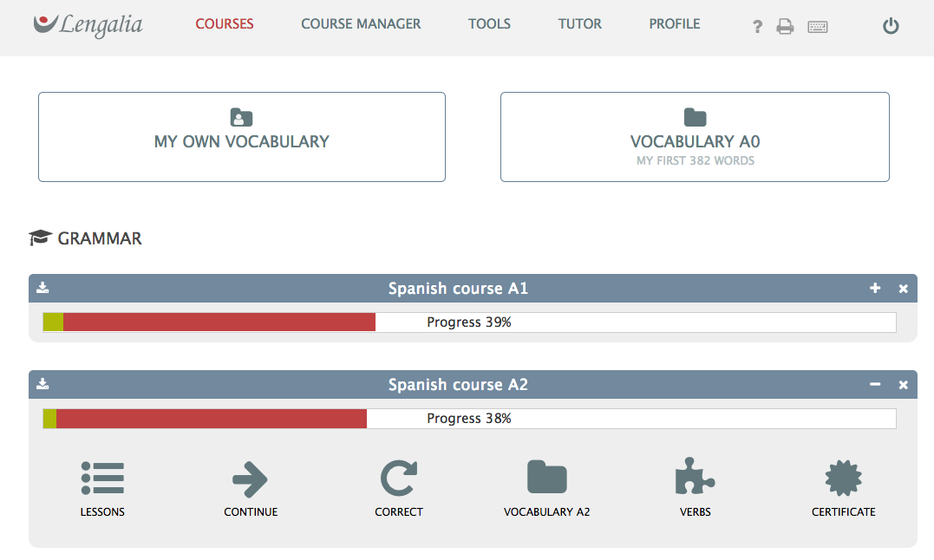Image resolution: width=934 pixels, height=560 pixels.
Task: Click the 'Progress 39%' text
Action: [469, 322]
